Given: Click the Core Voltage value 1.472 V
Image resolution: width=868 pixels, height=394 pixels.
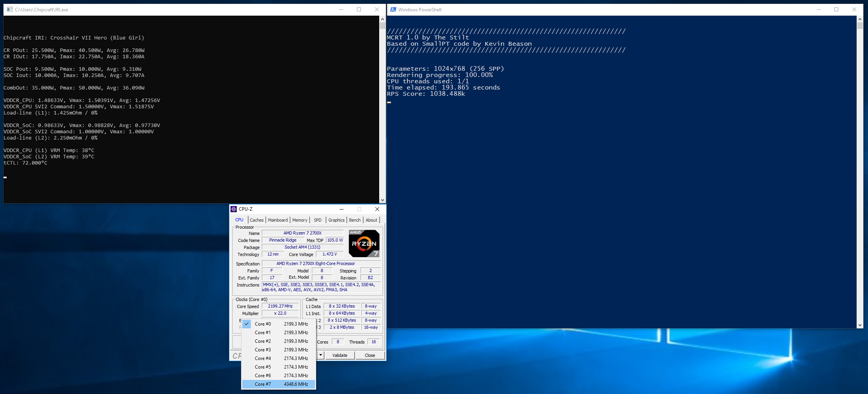Looking at the screenshot, I should coord(330,254).
